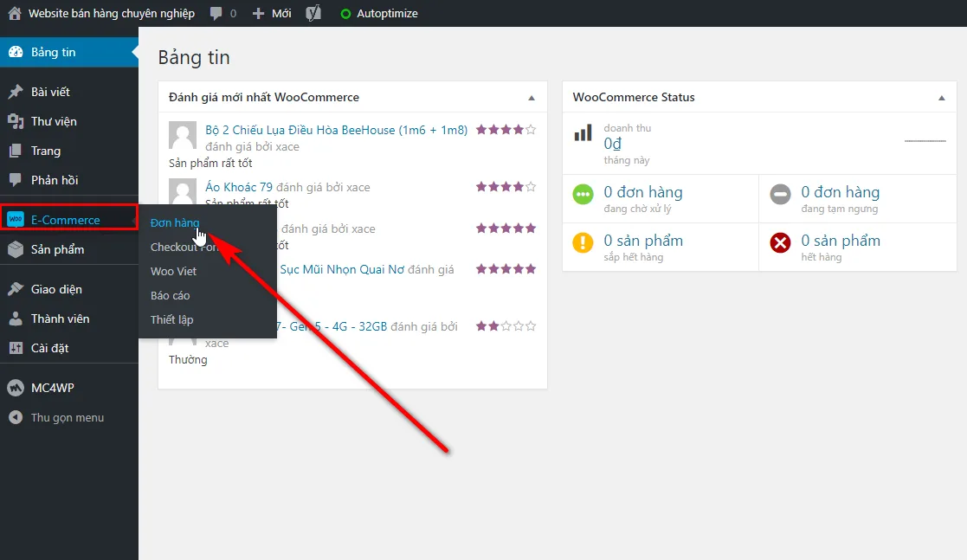Image resolution: width=967 pixels, height=560 pixels.
Task: Click the green Autoptimize status circle
Action: click(x=345, y=14)
